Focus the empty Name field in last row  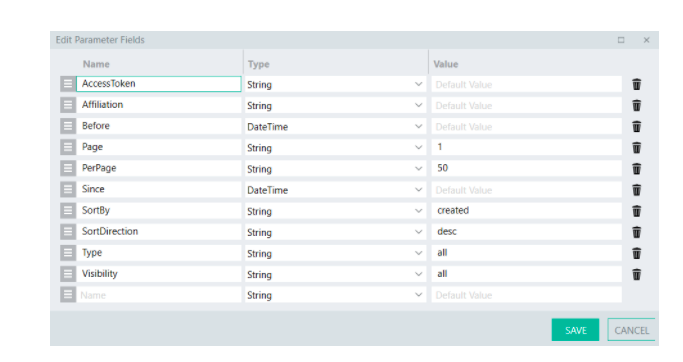(159, 295)
